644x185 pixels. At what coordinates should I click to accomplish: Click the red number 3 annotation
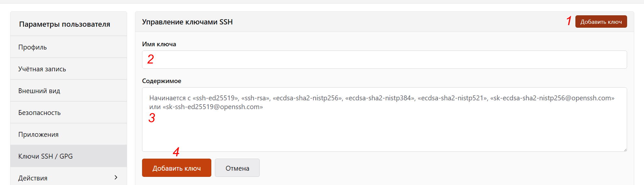(151, 118)
